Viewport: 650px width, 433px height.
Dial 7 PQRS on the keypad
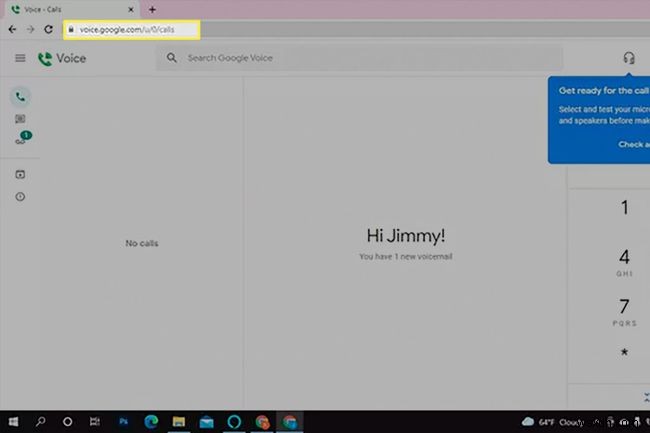click(624, 312)
